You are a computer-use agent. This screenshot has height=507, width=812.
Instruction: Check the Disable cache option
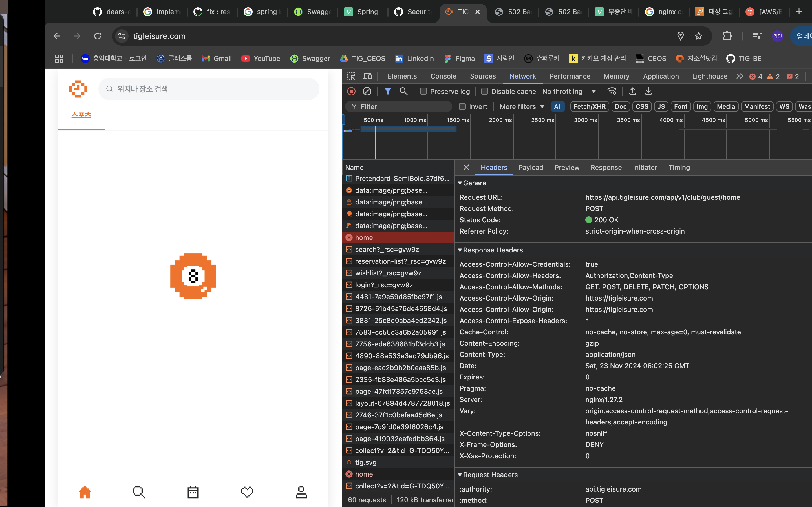484,91
